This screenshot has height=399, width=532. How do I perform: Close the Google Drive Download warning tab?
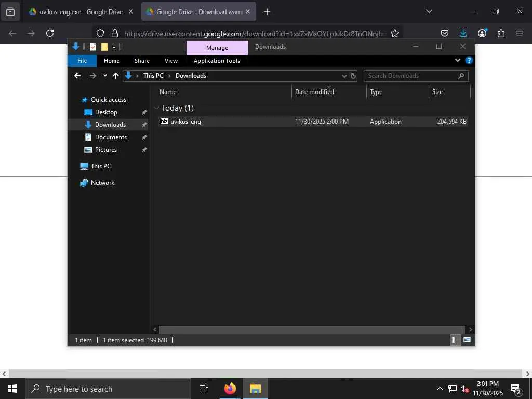pyautogui.click(x=248, y=11)
